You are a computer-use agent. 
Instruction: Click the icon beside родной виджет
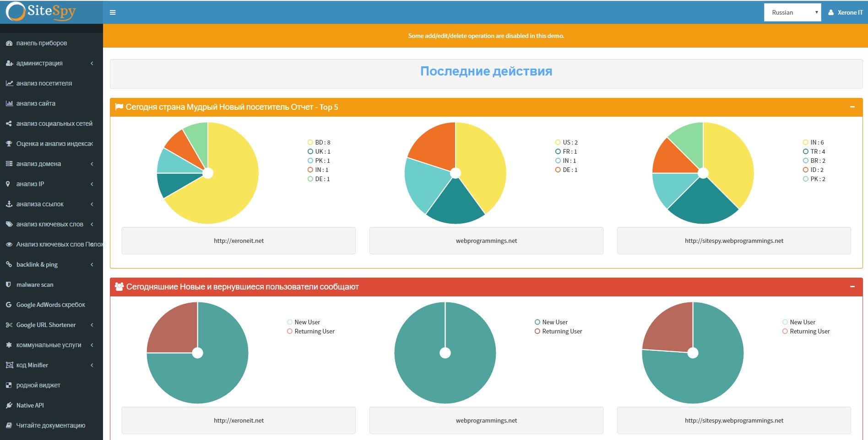click(9, 385)
